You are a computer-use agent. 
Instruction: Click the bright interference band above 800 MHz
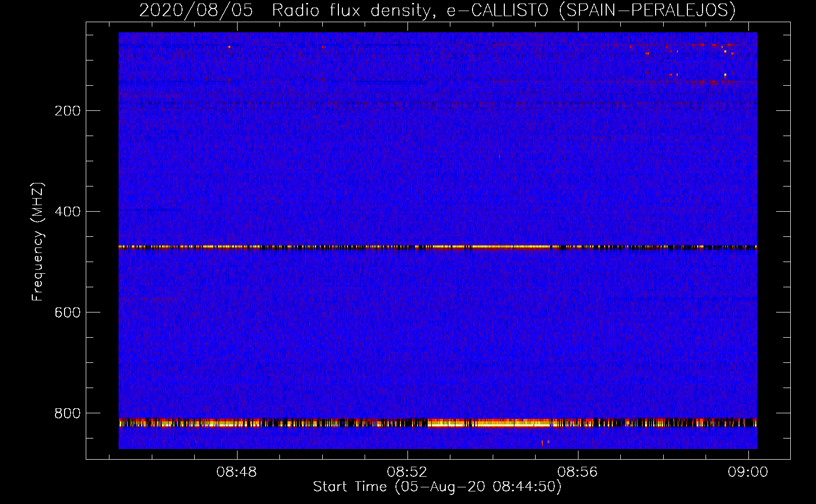(x=438, y=423)
